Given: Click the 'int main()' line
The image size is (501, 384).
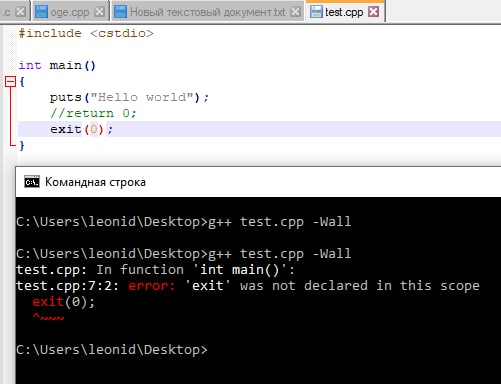Looking at the screenshot, I should (x=57, y=65).
